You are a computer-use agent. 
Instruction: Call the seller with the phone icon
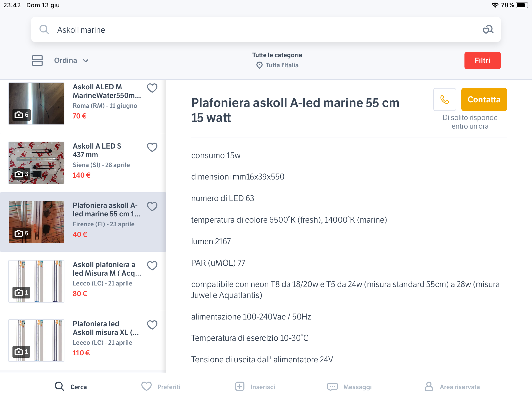click(x=444, y=99)
